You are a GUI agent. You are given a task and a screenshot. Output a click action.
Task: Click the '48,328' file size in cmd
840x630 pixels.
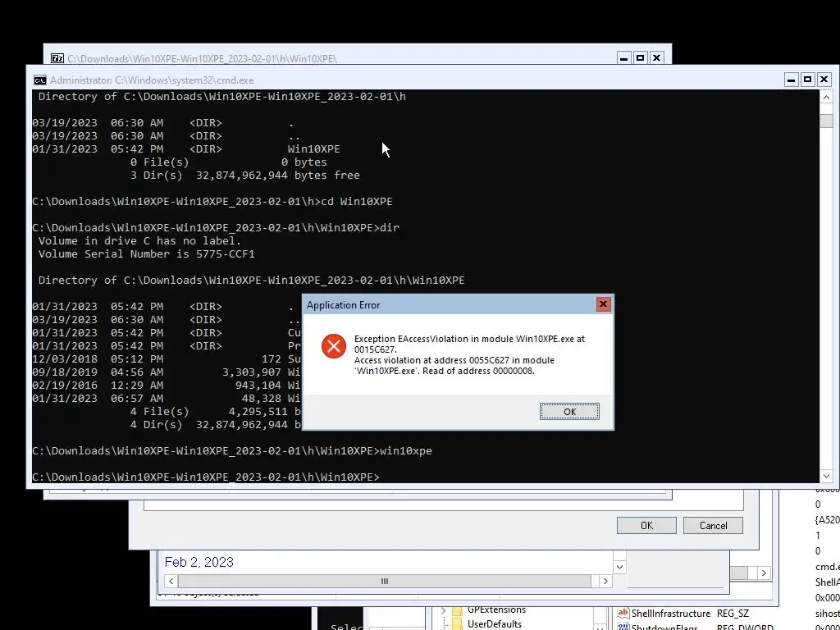click(x=262, y=398)
